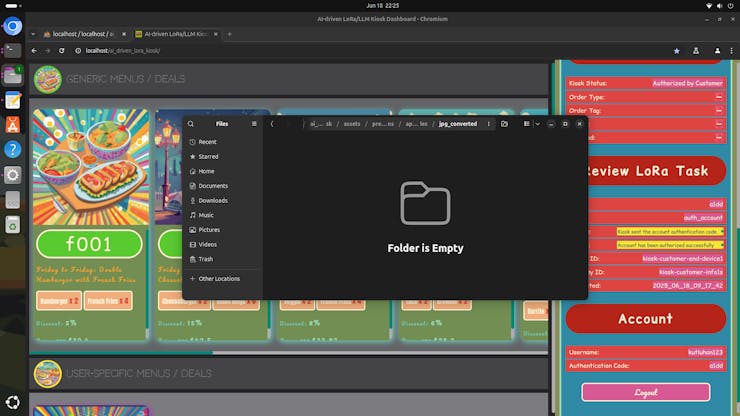Open path options menu beside jpg_converted
This screenshot has height=416, width=740.
coord(489,124)
